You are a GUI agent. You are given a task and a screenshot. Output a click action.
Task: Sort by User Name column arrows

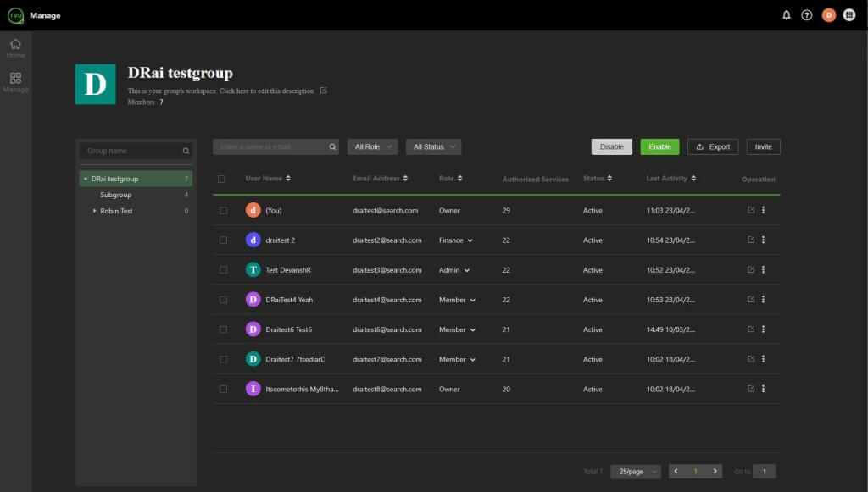click(x=288, y=179)
